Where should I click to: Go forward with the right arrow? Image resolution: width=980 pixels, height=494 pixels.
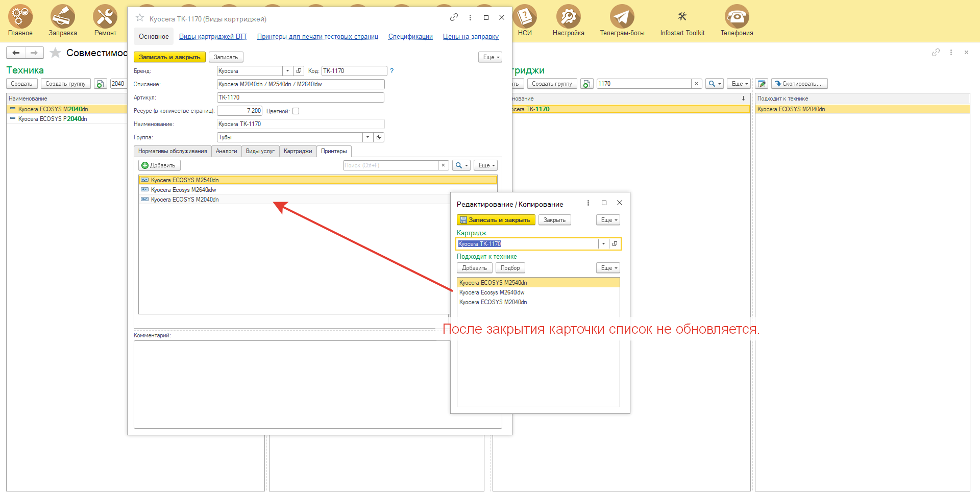(x=34, y=53)
